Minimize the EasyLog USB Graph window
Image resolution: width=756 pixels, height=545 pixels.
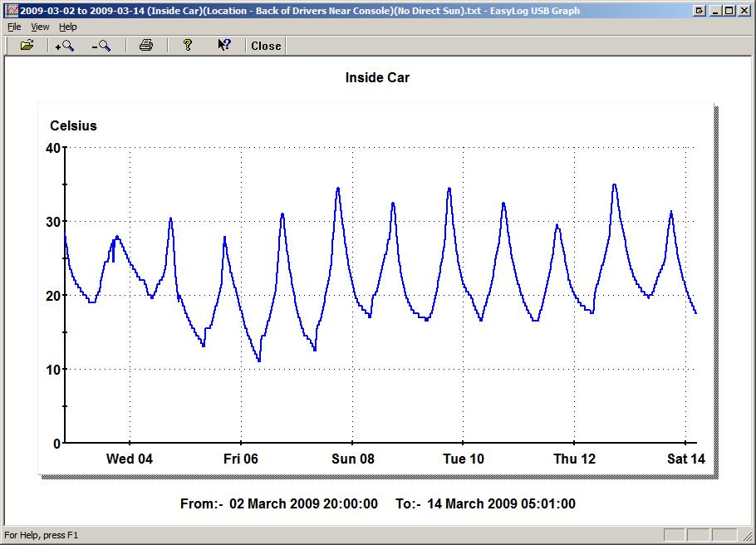[716, 11]
